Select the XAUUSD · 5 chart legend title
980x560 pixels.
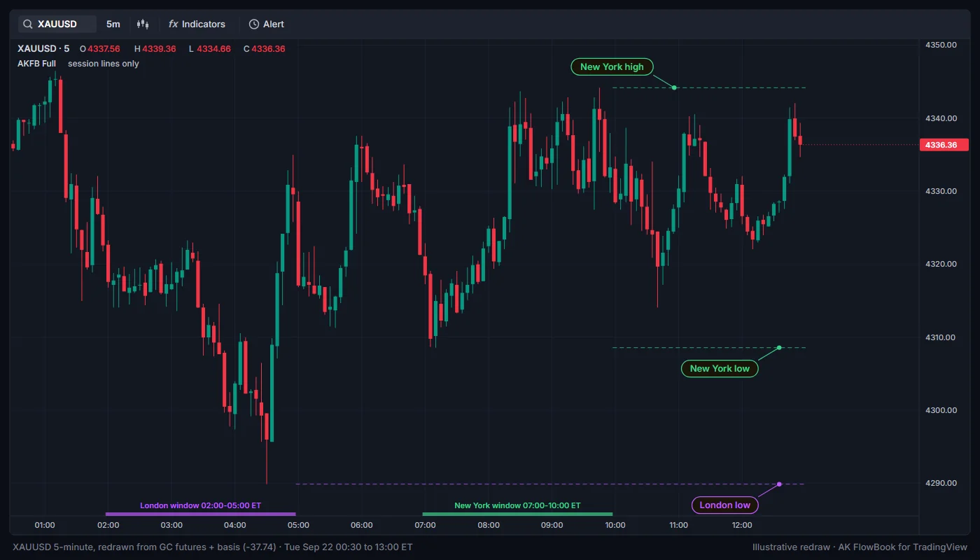43,49
